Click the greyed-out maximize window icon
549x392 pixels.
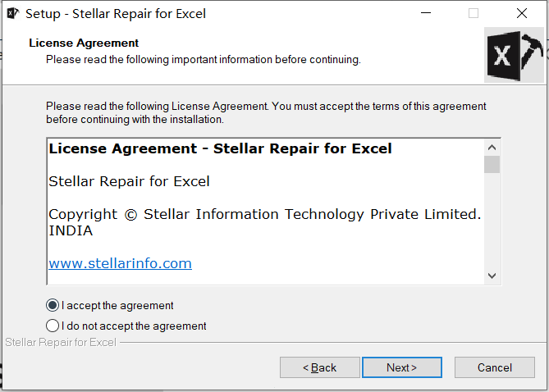[474, 13]
